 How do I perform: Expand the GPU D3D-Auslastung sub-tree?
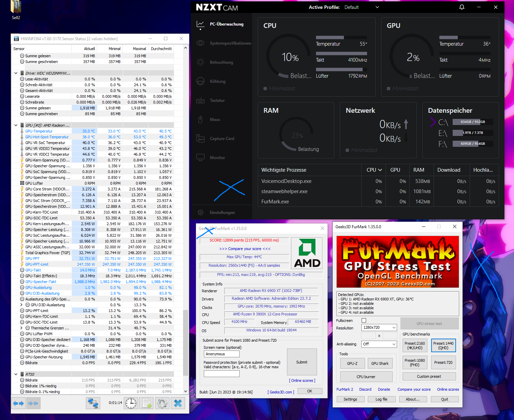[21, 305]
